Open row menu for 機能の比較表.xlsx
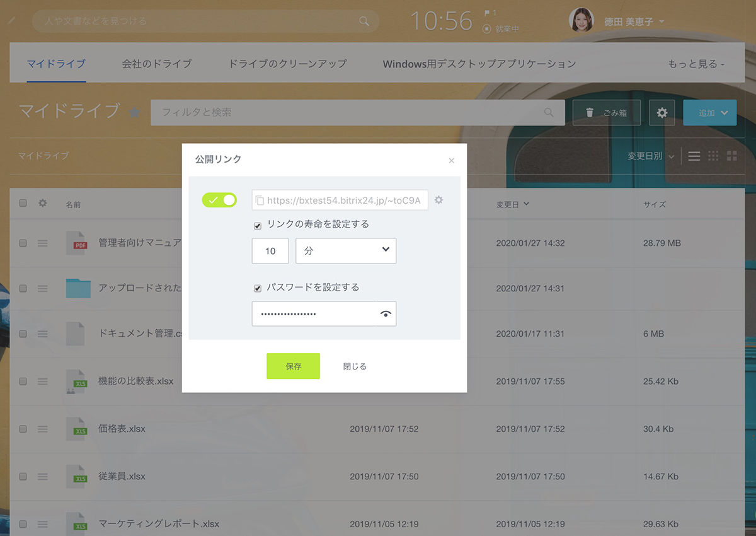This screenshot has height=536, width=756. point(43,382)
